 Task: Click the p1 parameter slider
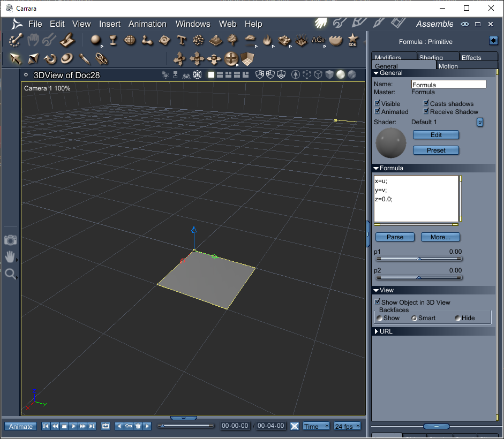[418, 259]
